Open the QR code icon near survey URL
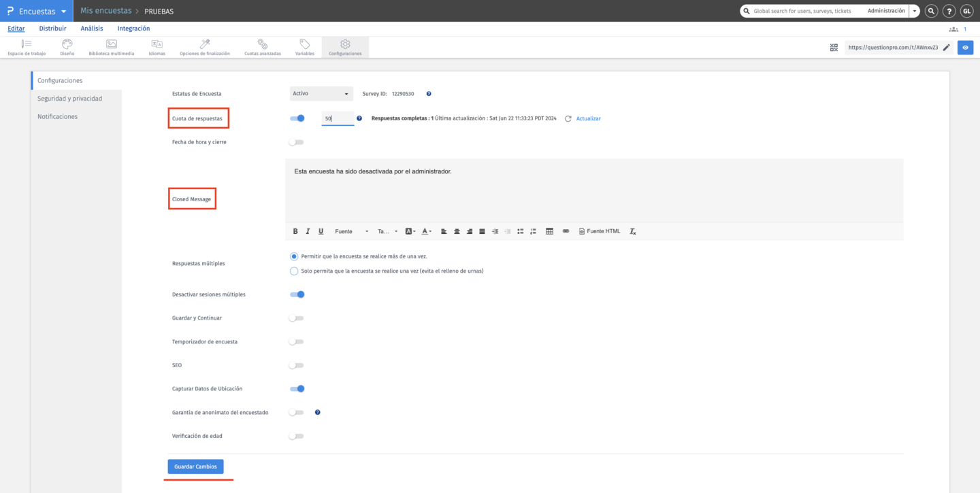This screenshot has height=493, width=980. tap(834, 48)
